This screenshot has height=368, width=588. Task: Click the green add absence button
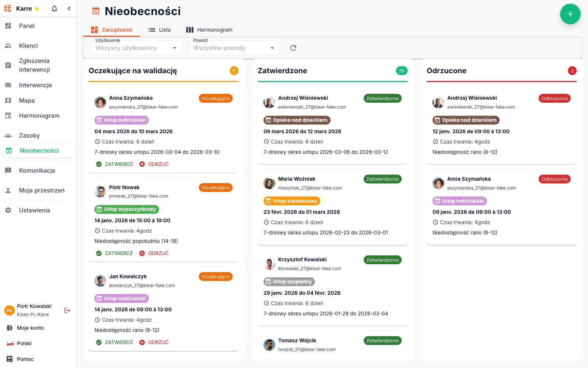[x=570, y=14]
